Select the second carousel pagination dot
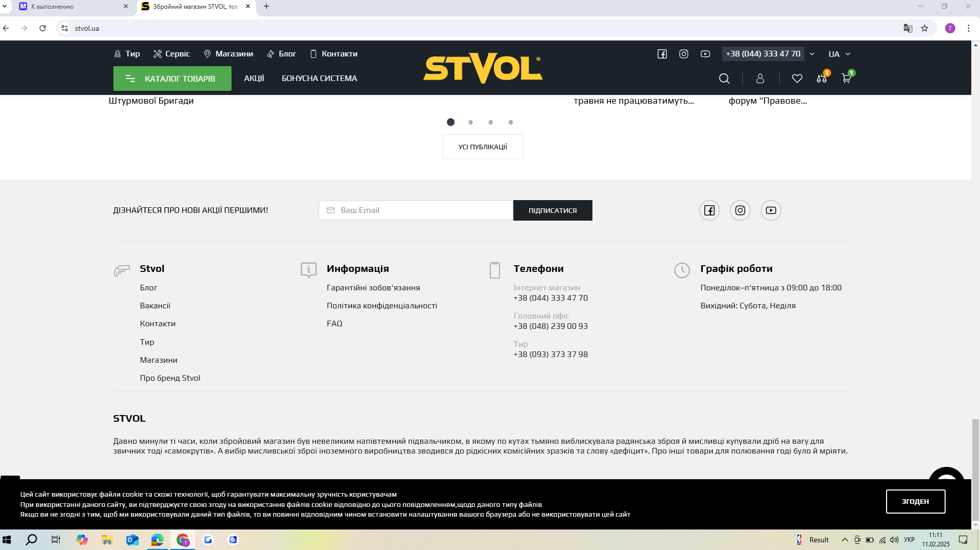Viewport: 980px width, 550px height. coord(471,122)
